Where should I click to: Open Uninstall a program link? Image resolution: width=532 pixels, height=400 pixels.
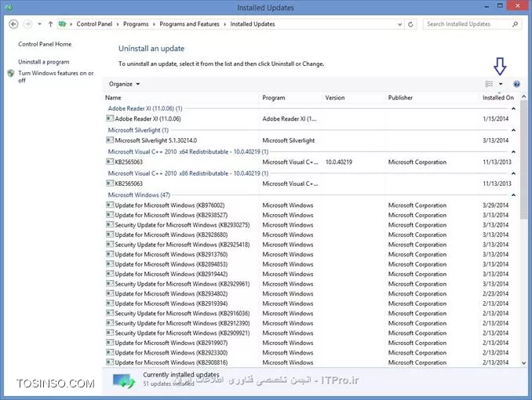coord(44,62)
